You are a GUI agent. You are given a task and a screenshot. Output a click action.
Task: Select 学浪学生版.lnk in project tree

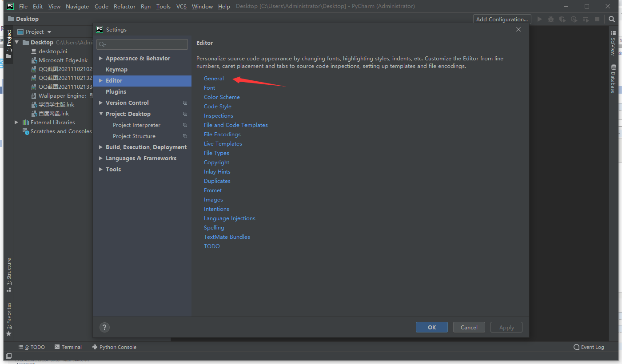[56, 104]
